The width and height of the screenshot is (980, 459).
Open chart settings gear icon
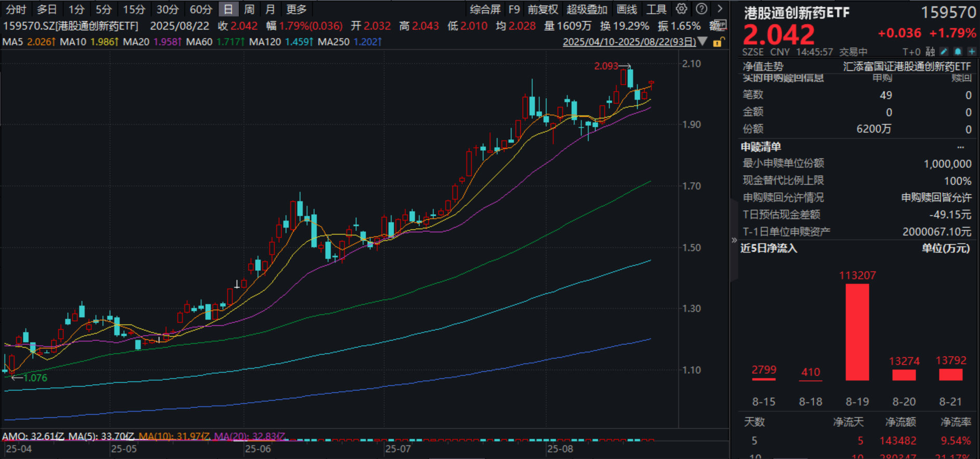681,9
